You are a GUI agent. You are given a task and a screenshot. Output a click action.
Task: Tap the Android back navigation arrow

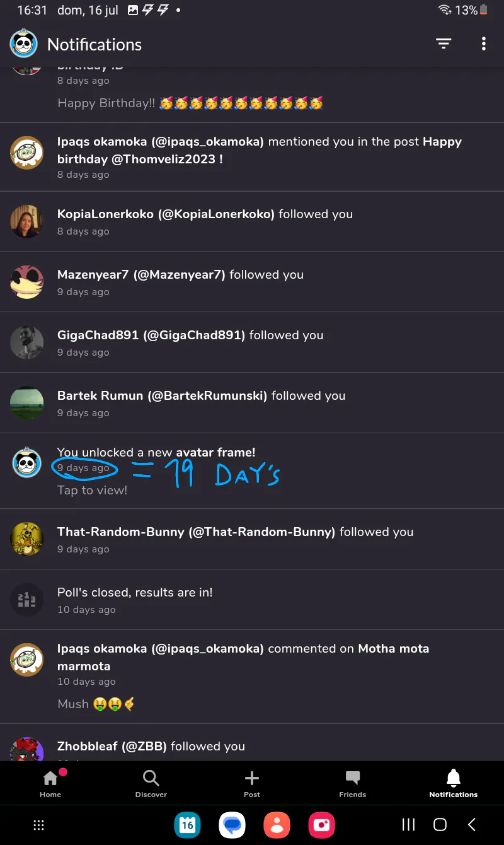[x=471, y=825]
